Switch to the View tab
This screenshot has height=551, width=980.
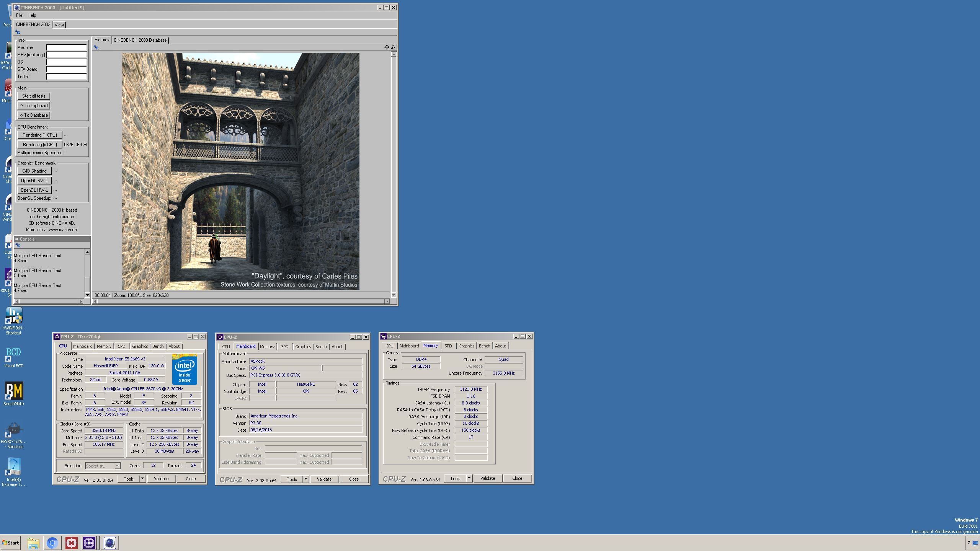click(59, 25)
